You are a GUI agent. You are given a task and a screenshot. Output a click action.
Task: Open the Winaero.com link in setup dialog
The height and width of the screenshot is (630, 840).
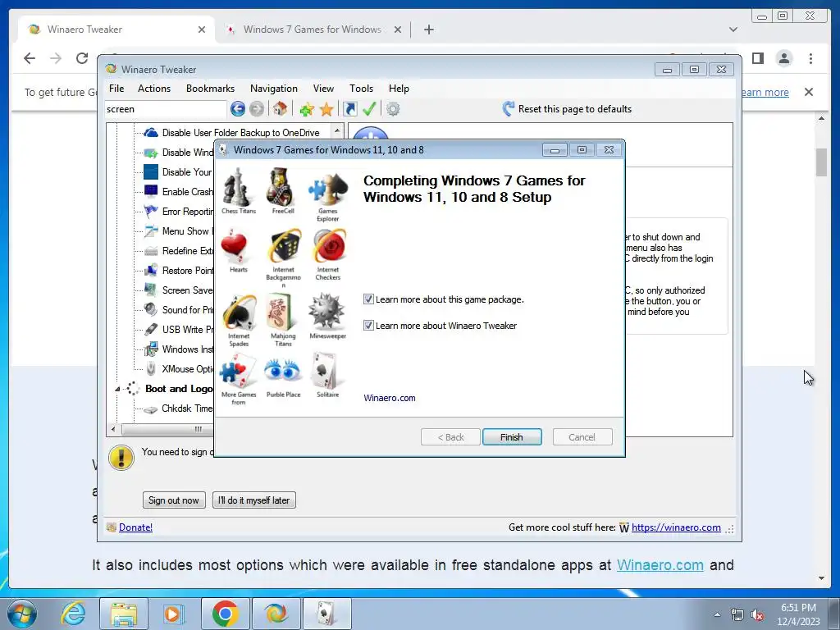pyautogui.click(x=390, y=398)
